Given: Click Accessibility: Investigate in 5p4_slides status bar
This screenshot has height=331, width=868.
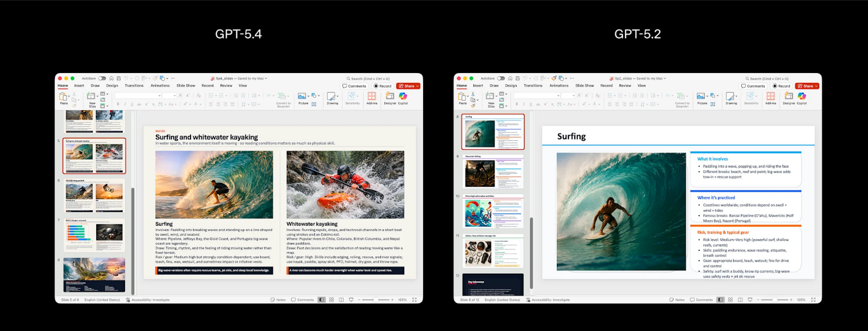Looking at the screenshot, I should tap(148, 300).
